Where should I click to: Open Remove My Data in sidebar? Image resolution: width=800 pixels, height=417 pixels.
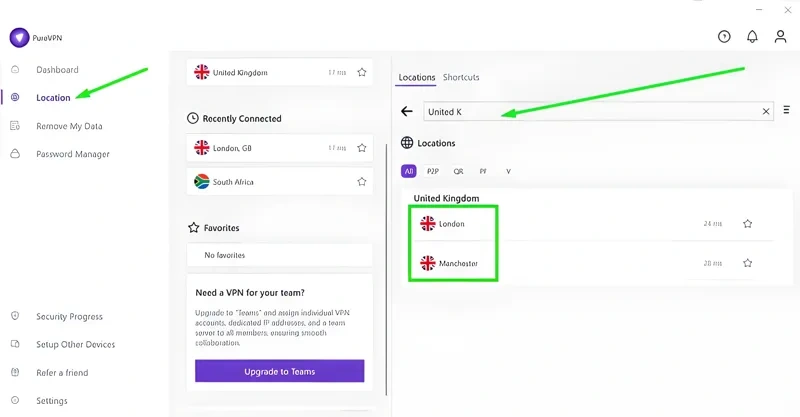(69, 126)
